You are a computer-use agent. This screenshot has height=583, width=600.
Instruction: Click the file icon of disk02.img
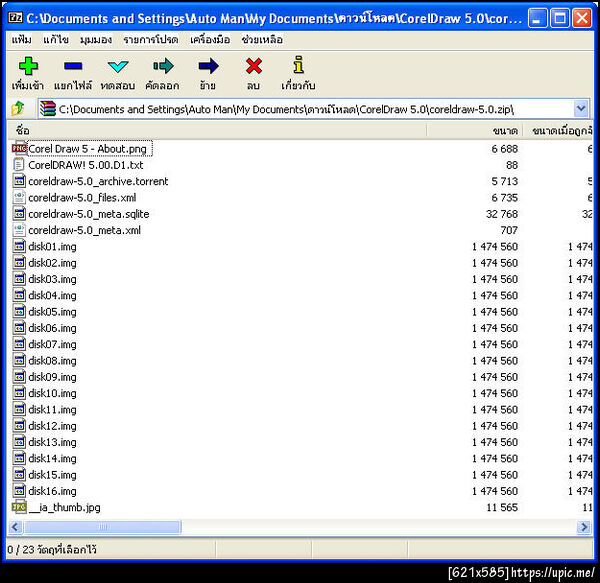[19, 262]
